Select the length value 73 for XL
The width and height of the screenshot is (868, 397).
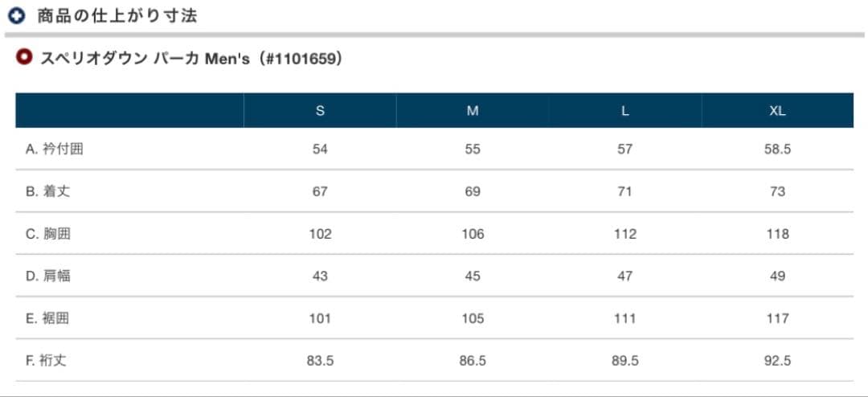pos(777,191)
